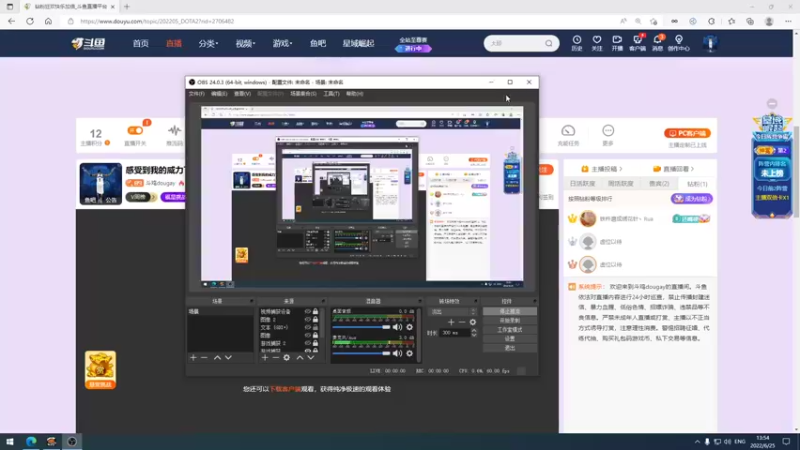Open Douyu messages bell icon
Image resolution: width=800 pixels, height=450 pixels.
tap(657, 43)
